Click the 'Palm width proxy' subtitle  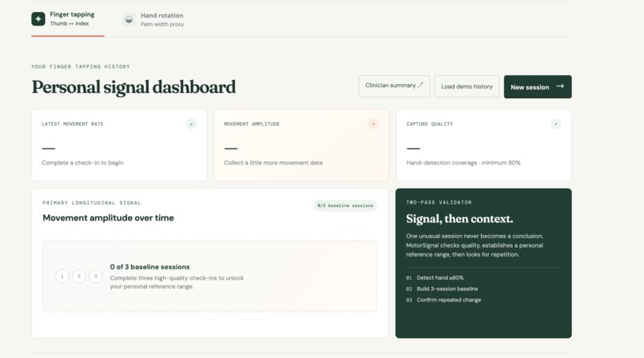pyautogui.click(x=162, y=25)
